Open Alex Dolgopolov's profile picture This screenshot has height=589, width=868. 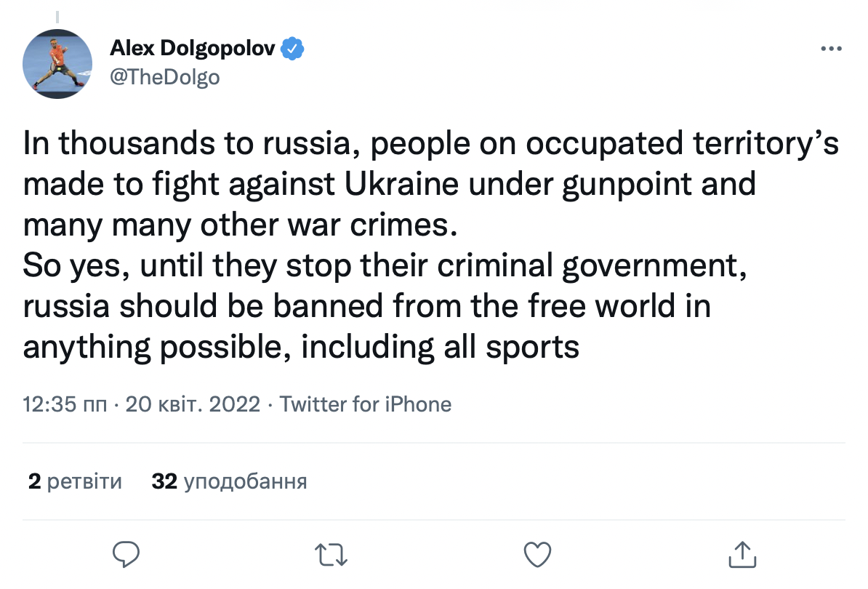(x=58, y=65)
